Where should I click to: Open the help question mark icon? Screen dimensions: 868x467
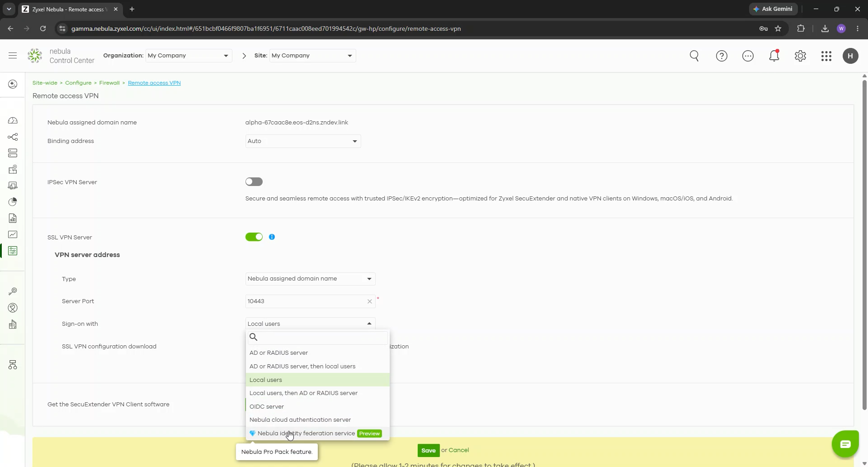click(722, 56)
